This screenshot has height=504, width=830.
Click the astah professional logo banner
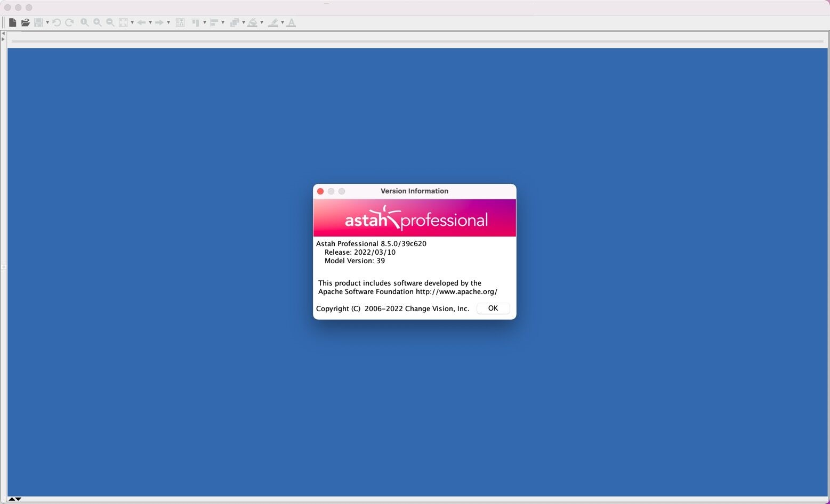[x=415, y=218]
